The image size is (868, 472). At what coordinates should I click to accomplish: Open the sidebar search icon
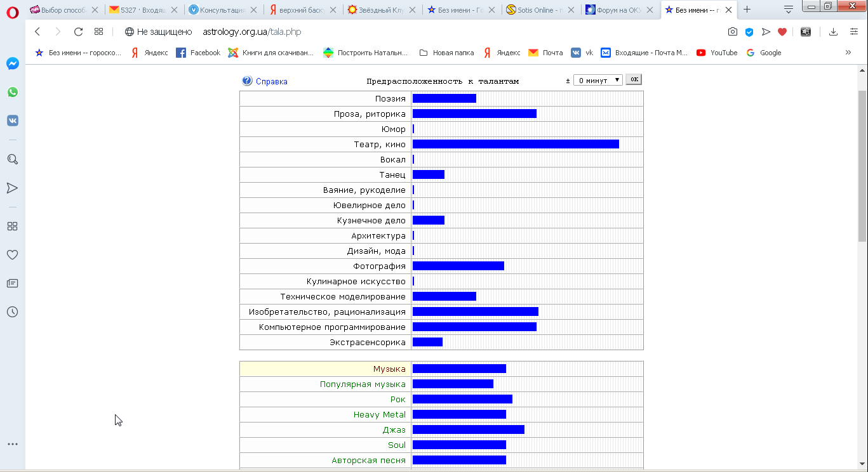pos(13,159)
